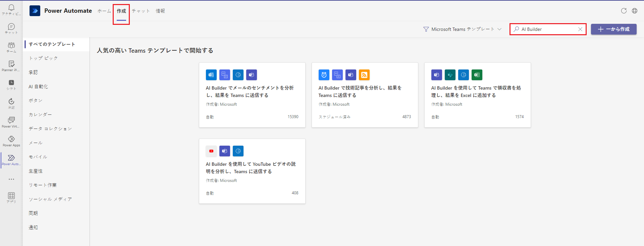644x246 pixels.
Task: Click the globe icon at top right
Action: tap(634, 11)
